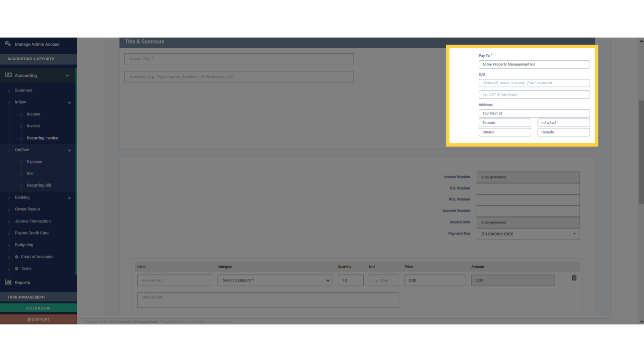Click the Chart of Accounts gear icon

pos(17,257)
